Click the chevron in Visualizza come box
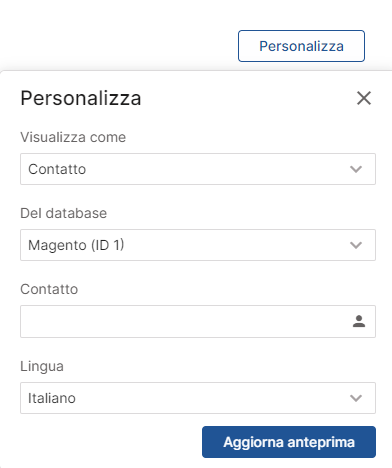 (x=356, y=169)
